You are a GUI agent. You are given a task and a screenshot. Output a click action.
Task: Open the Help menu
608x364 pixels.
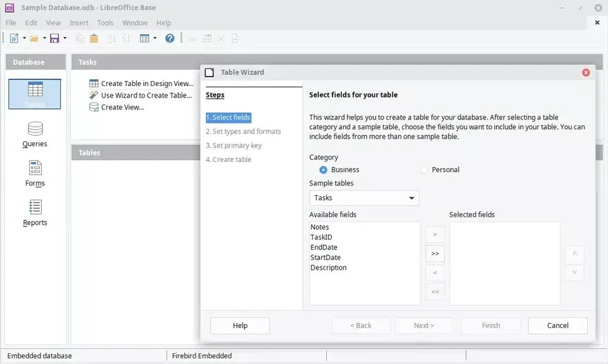(x=163, y=23)
